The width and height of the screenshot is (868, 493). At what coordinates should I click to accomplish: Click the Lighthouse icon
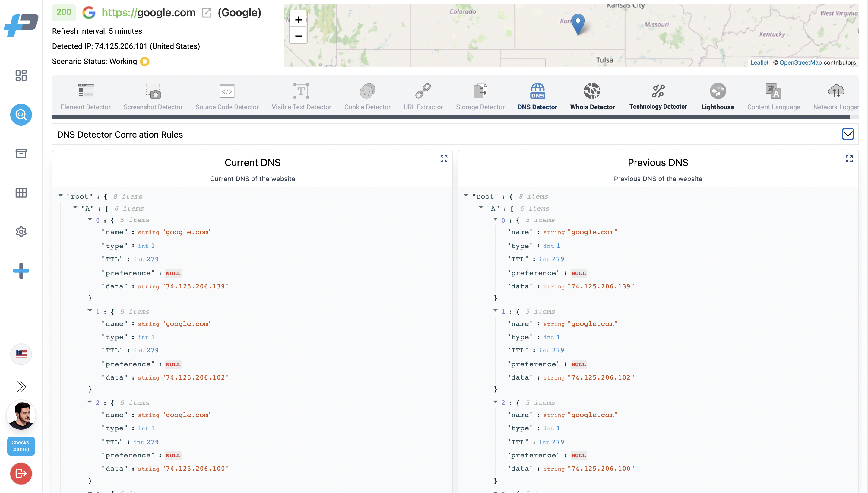pyautogui.click(x=718, y=91)
